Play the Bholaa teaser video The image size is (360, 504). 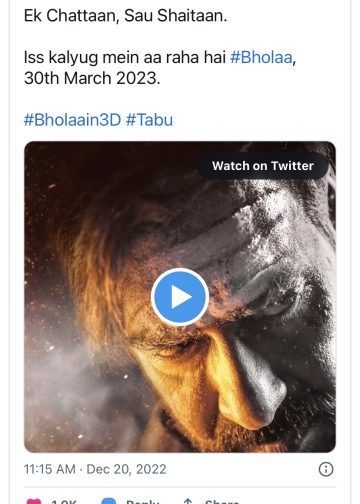coord(180,297)
